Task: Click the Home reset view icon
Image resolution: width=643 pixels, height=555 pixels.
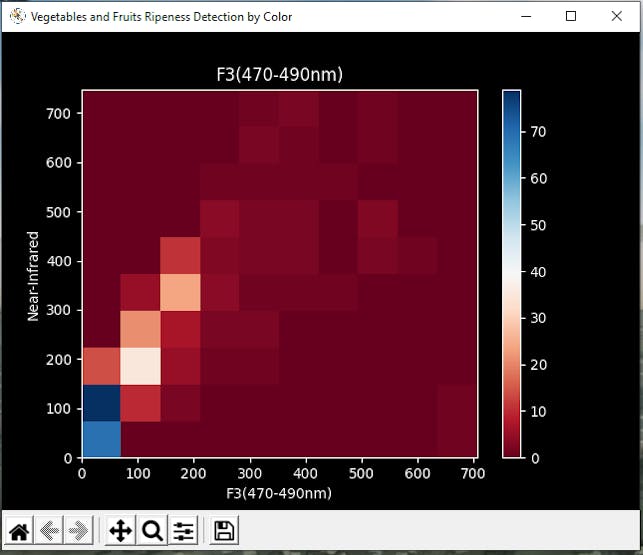Action: point(19,531)
